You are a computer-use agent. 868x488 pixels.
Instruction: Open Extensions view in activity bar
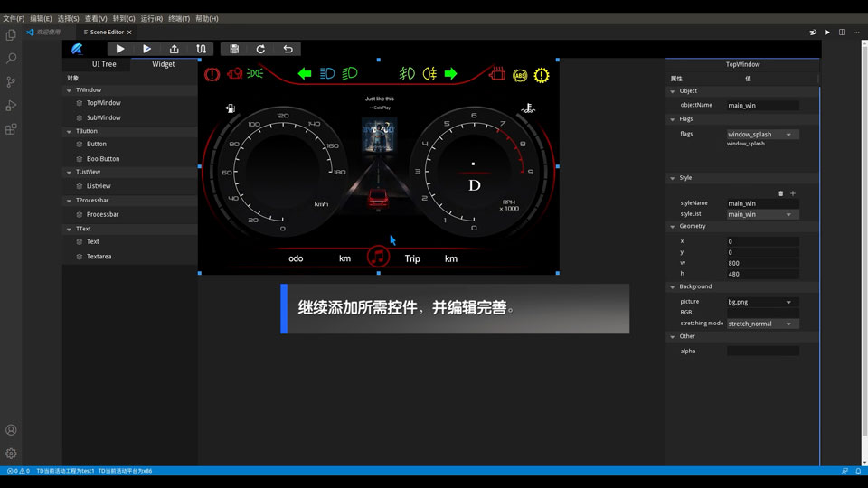click(11, 129)
